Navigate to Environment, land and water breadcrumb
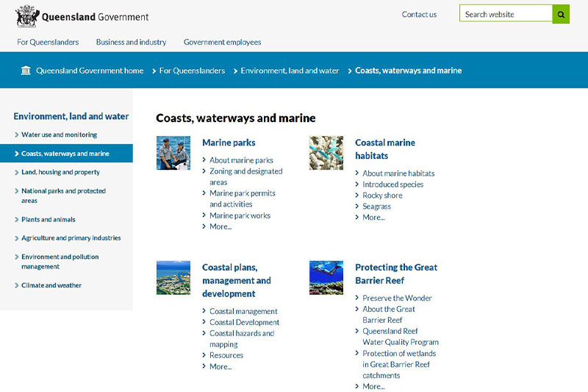588x392 pixels. (290, 71)
